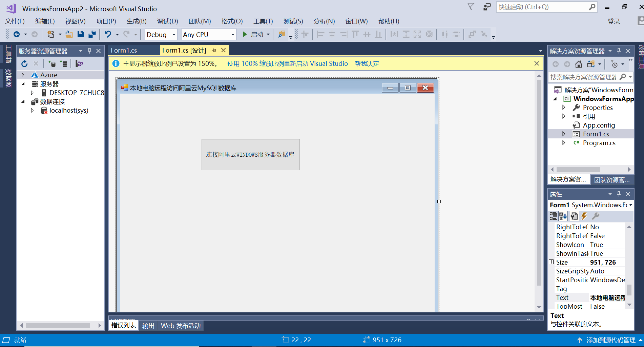Save the current file with disk icon
Viewport: 644px width, 347px height.
81,34
